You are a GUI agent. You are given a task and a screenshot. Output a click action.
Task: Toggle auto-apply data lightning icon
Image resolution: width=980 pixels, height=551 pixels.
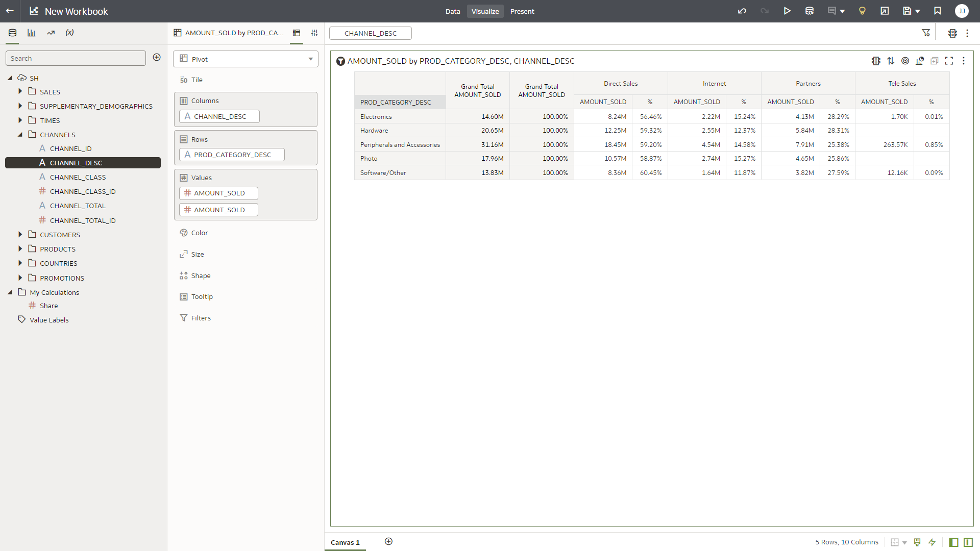tap(932, 542)
